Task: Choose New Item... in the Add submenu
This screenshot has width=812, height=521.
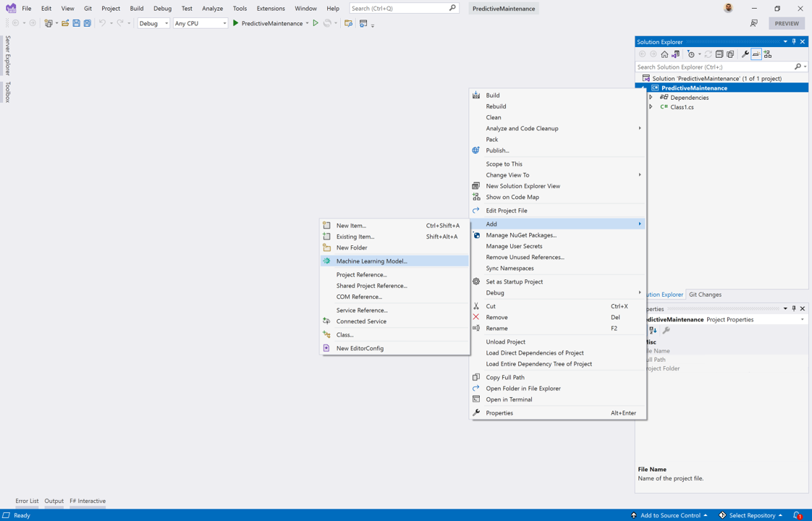Action: click(x=394, y=225)
